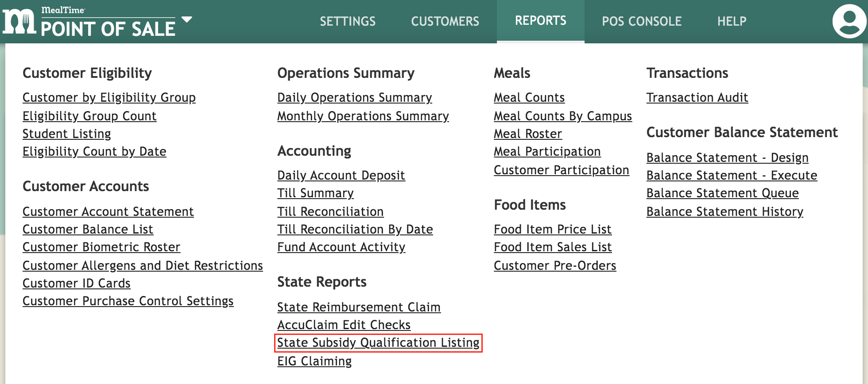Open the Transaction Audit report
Viewport: 868px width, 384px height.
697,97
